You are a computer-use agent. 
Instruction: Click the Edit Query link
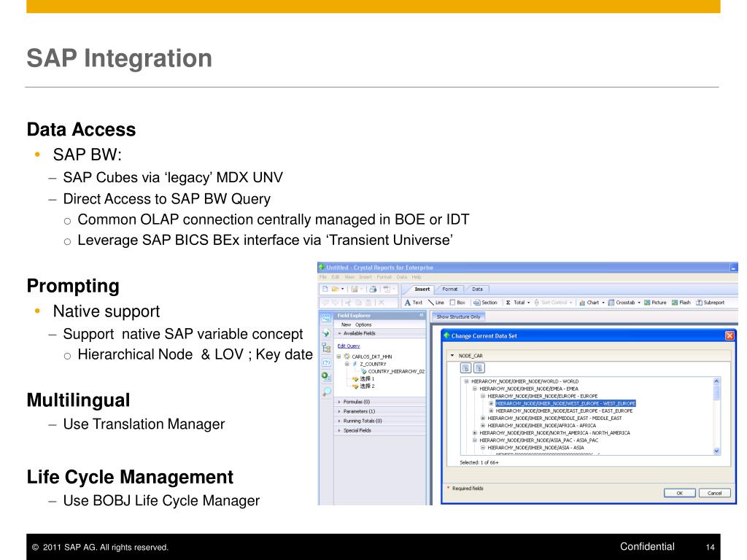[349, 346]
